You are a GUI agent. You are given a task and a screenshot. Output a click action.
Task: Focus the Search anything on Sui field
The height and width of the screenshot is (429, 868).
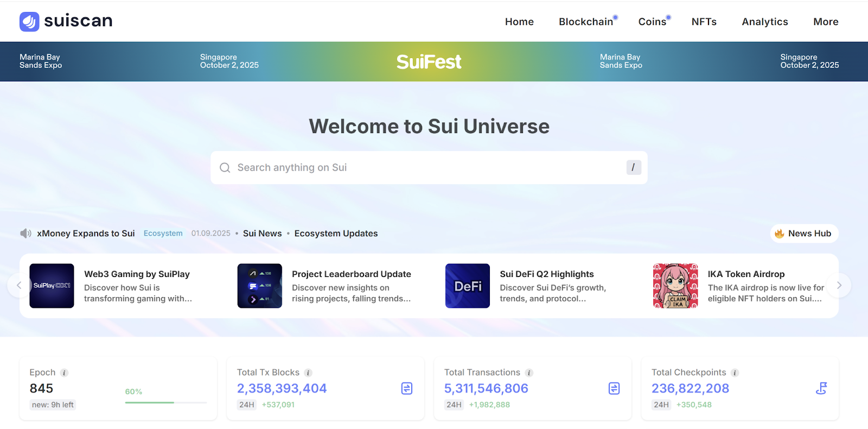pos(429,168)
